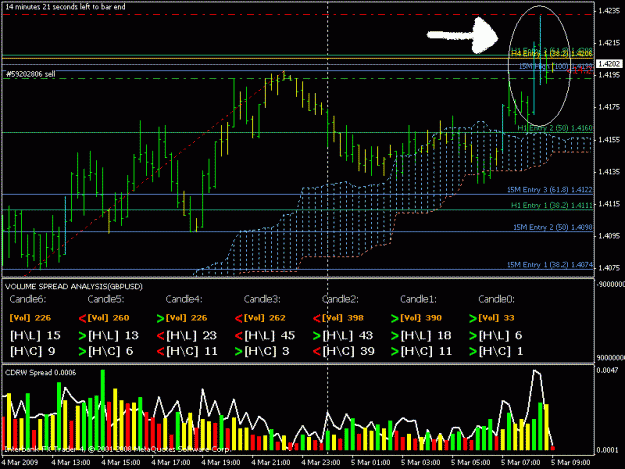This screenshot has height=469, width=625.
Task: Select the '#59202806 sell' order label
Action: (31, 74)
